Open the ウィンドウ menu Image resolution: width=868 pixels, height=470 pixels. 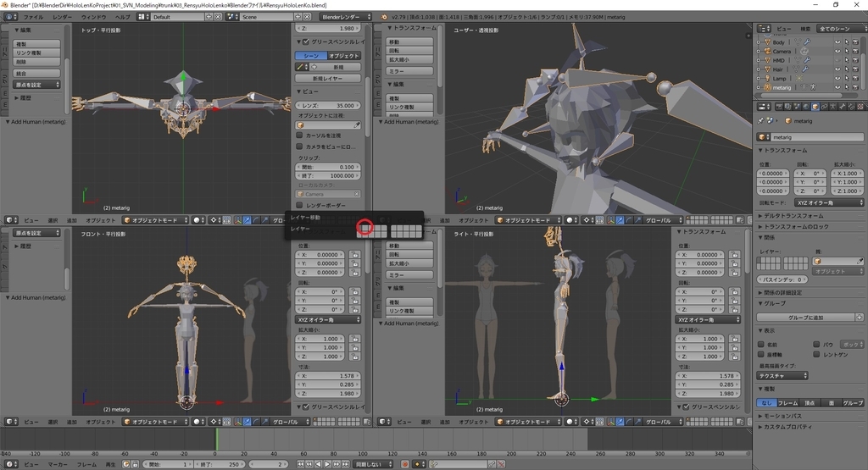point(93,17)
